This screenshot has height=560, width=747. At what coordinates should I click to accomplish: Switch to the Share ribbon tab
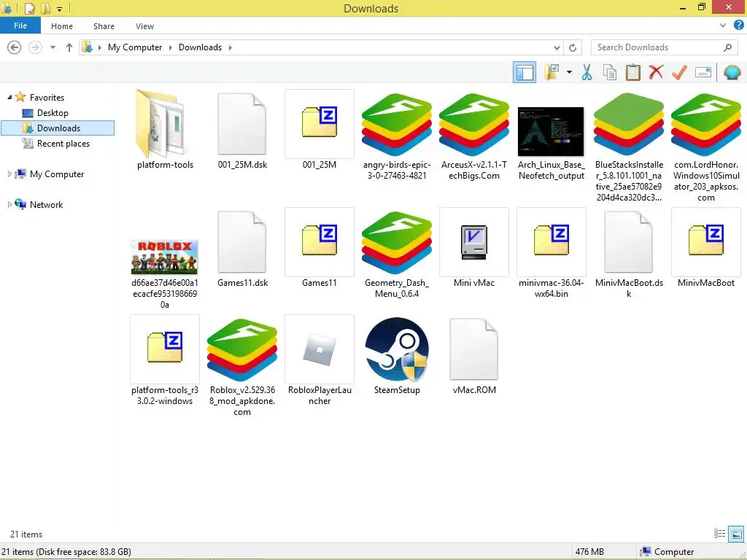(x=104, y=26)
